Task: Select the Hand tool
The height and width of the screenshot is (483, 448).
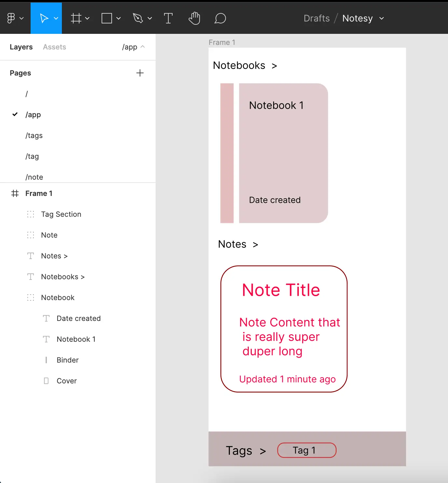Action: point(194,18)
